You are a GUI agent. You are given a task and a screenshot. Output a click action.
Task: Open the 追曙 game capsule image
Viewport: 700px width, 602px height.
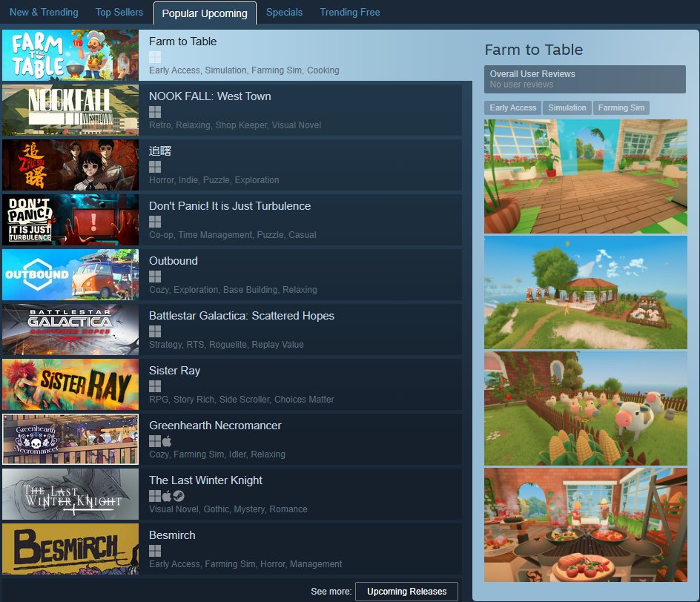pos(70,165)
